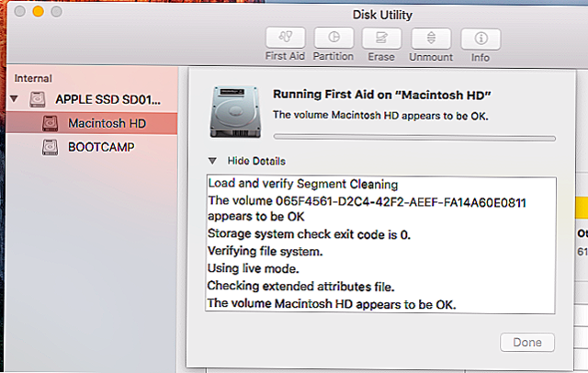Click 'Load and verify Segment Cleaning' log line

303,184
